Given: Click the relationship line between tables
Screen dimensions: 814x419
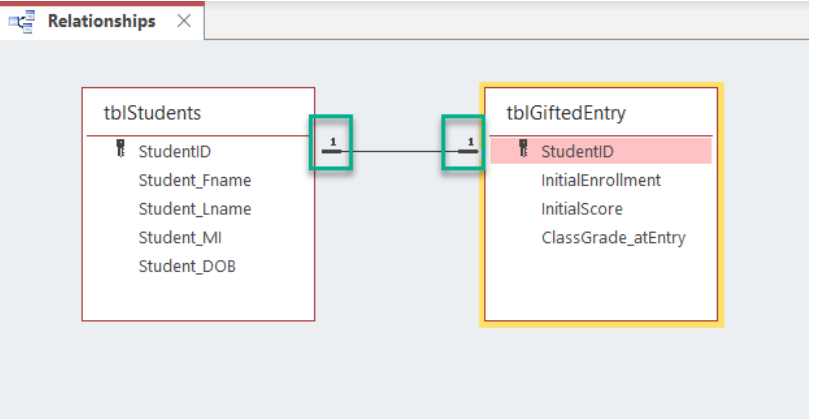Looking at the screenshot, I should pyautogui.click(x=397, y=152).
